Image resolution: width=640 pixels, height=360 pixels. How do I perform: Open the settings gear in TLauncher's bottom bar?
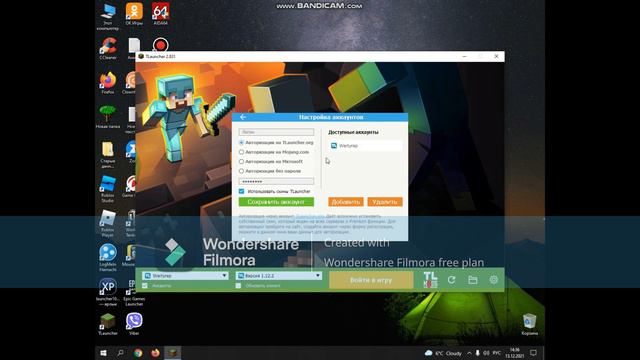click(494, 280)
